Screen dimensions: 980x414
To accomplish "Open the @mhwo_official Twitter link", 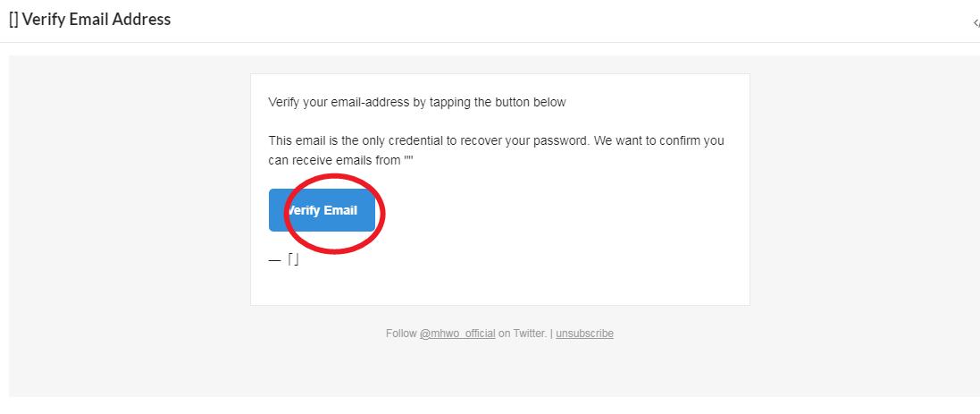I will coord(457,334).
